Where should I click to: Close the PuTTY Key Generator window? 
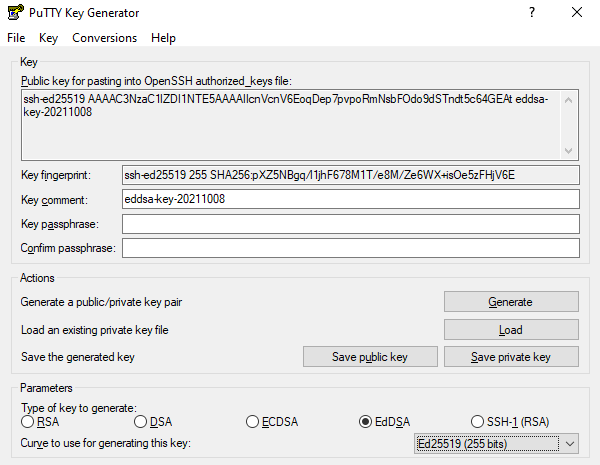pos(577,13)
